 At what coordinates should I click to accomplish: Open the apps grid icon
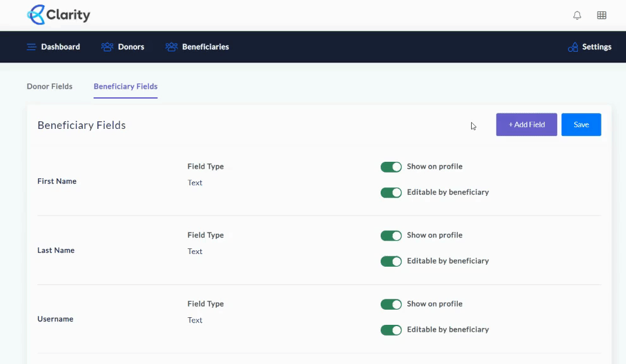(x=601, y=15)
